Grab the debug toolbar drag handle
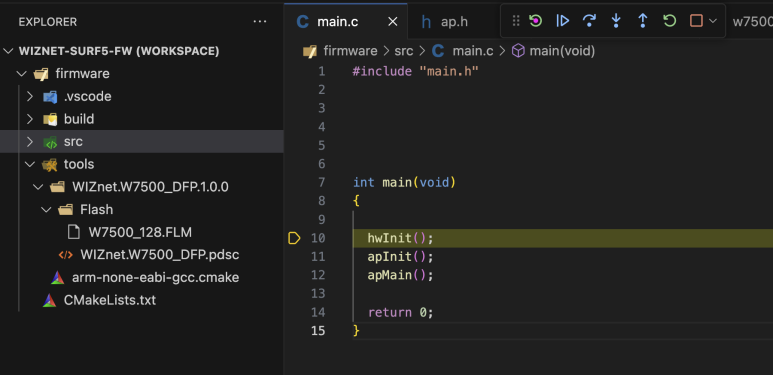The image size is (773, 375). [x=516, y=21]
